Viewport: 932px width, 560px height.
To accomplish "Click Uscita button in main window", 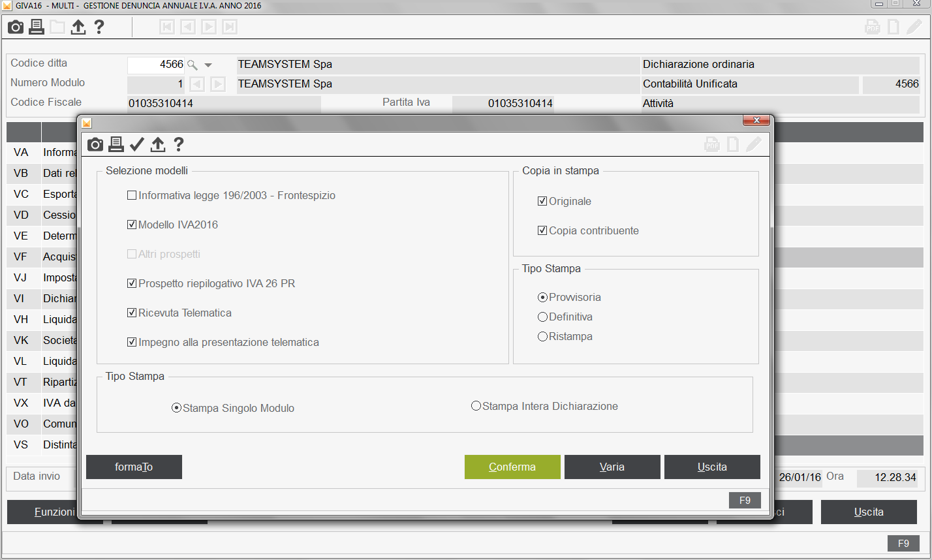I will coord(869,512).
